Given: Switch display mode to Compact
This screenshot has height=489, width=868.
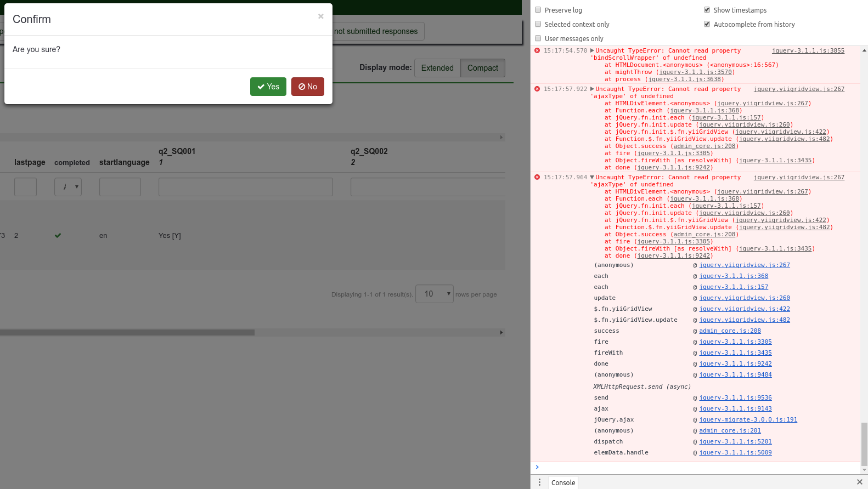Looking at the screenshot, I should 482,68.
